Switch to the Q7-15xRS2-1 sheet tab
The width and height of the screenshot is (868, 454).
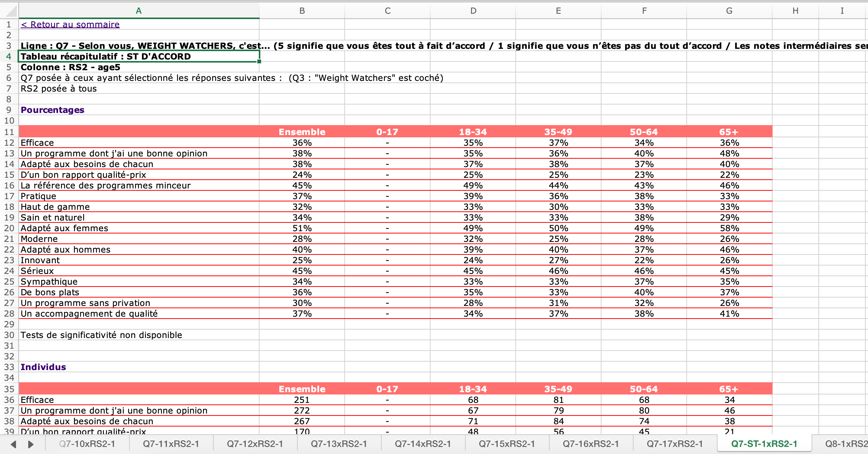[x=507, y=444]
